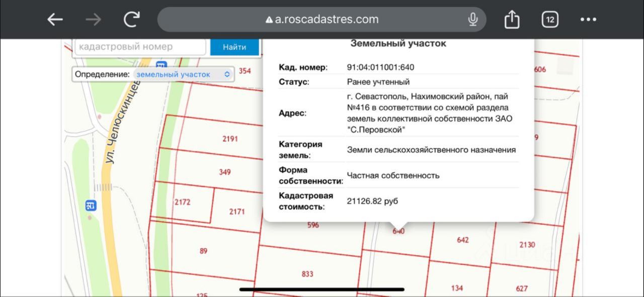
Task: Choose parcel 89 on the map
Action: point(203,251)
